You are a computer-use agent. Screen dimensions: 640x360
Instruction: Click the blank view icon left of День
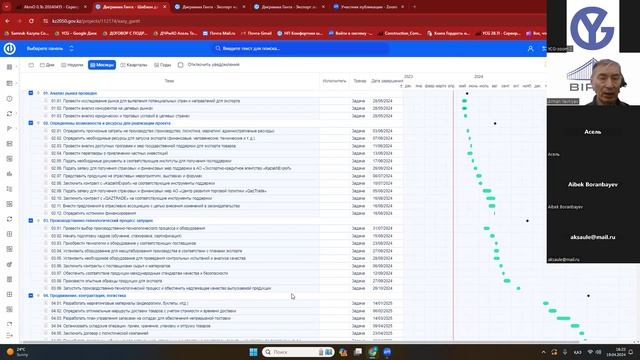[31, 65]
